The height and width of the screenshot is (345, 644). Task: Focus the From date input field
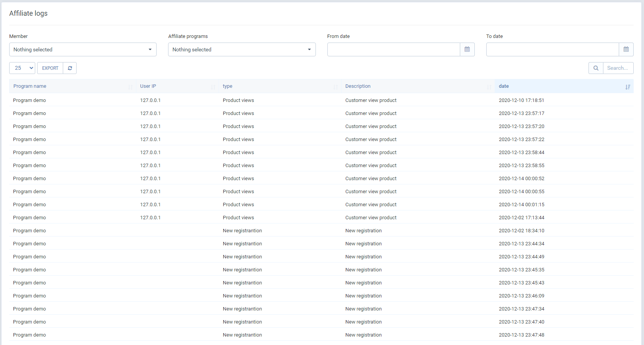394,49
